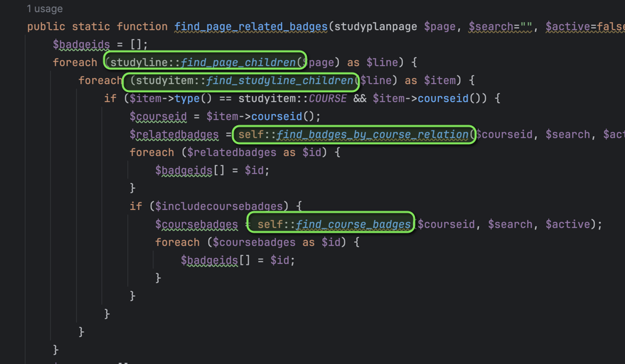The image size is (625, 364).
Task: Click the find_badges_by_course_relation method call
Action: 372,135
